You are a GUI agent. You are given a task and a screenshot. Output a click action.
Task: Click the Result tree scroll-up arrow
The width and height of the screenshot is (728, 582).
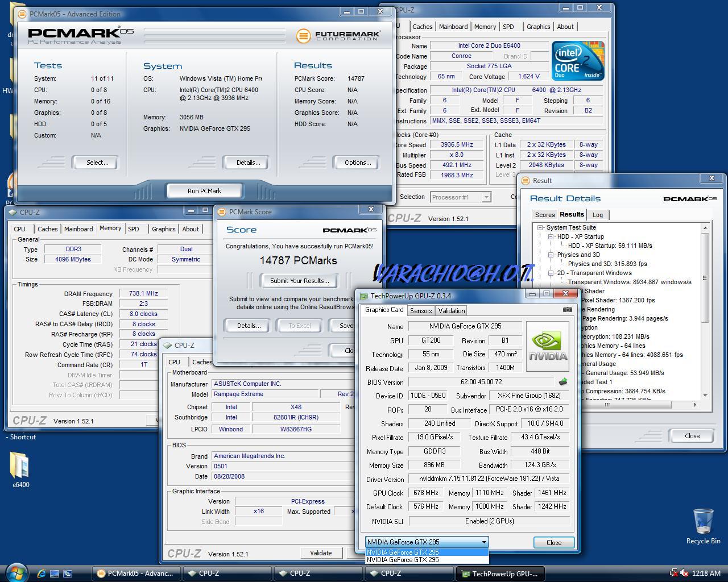pos(705,228)
